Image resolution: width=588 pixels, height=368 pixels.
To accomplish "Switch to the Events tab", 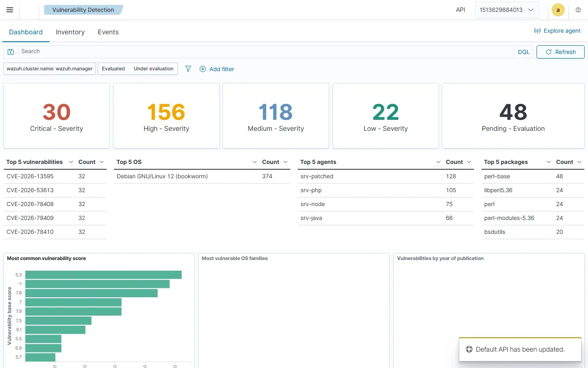I will (108, 32).
